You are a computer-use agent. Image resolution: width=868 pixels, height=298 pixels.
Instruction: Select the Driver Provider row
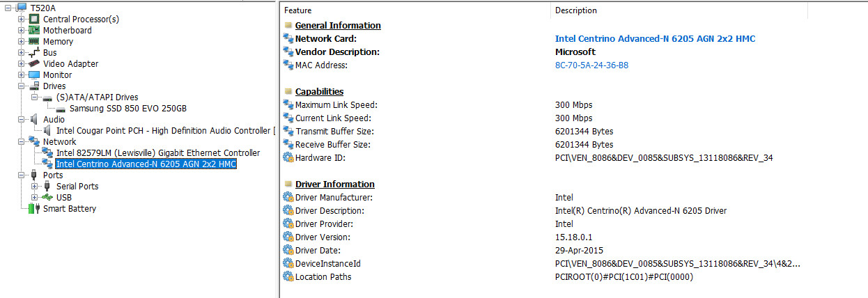click(x=575, y=224)
